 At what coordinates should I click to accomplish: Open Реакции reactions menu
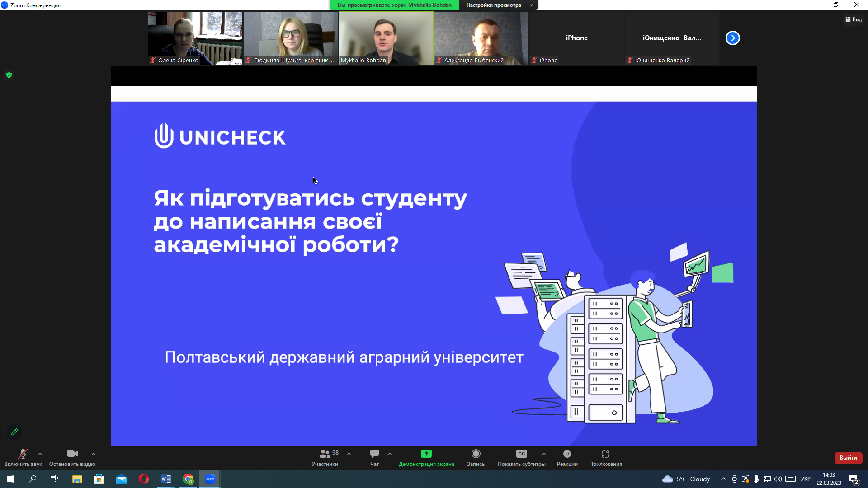pyautogui.click(x=567, y=457)
